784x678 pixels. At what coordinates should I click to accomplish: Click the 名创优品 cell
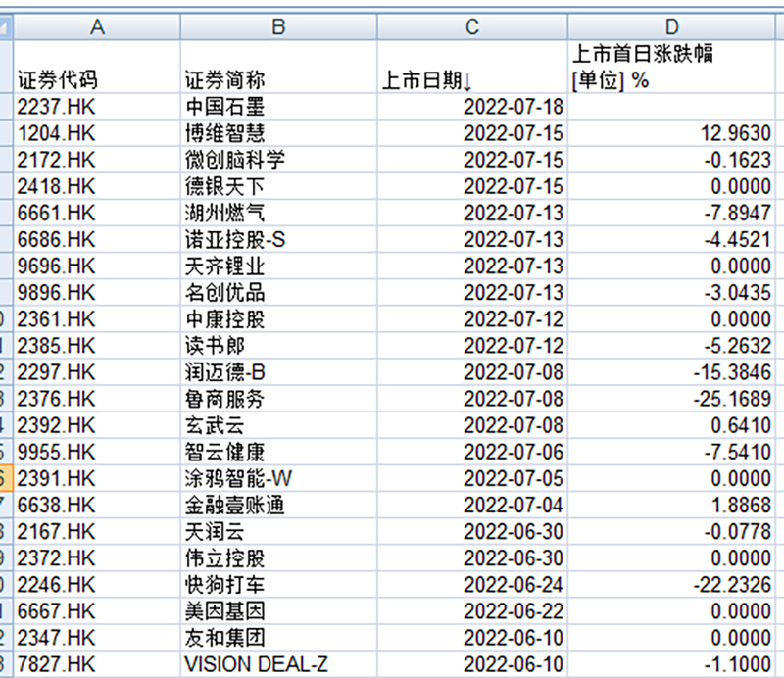tap(278, 292)
